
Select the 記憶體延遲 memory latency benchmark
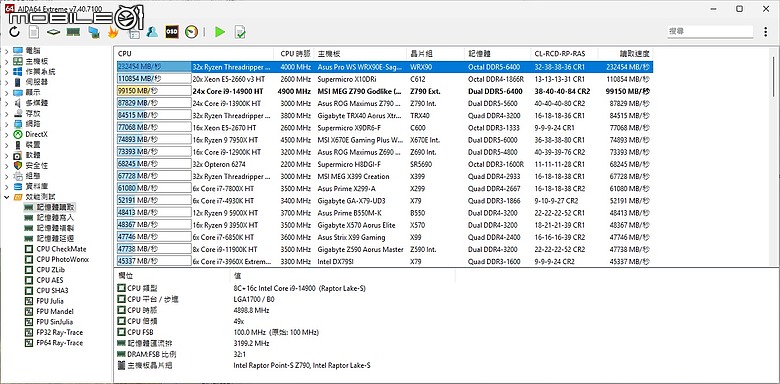[55, 239]
